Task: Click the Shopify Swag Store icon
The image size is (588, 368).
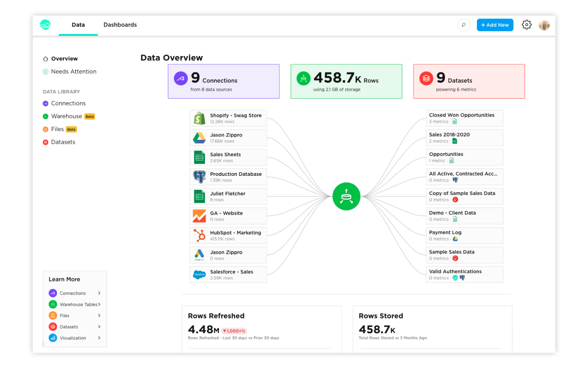Action: (199, 118)
